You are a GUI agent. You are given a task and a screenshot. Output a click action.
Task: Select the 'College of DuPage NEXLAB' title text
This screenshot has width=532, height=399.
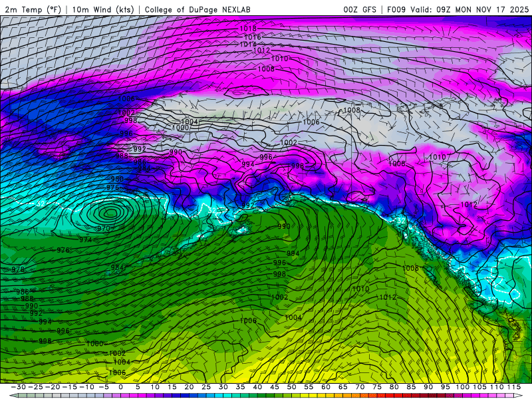click(x=198, y=9)
